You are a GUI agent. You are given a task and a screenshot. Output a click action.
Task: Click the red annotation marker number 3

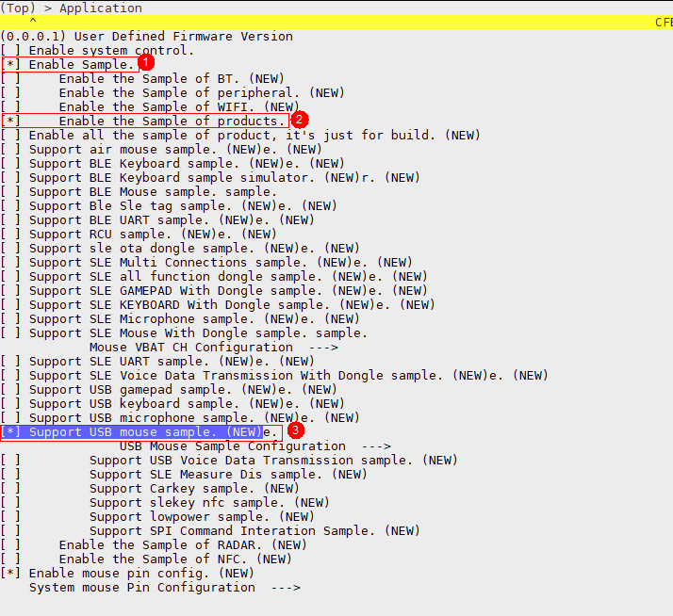click(x=295, y=430)
